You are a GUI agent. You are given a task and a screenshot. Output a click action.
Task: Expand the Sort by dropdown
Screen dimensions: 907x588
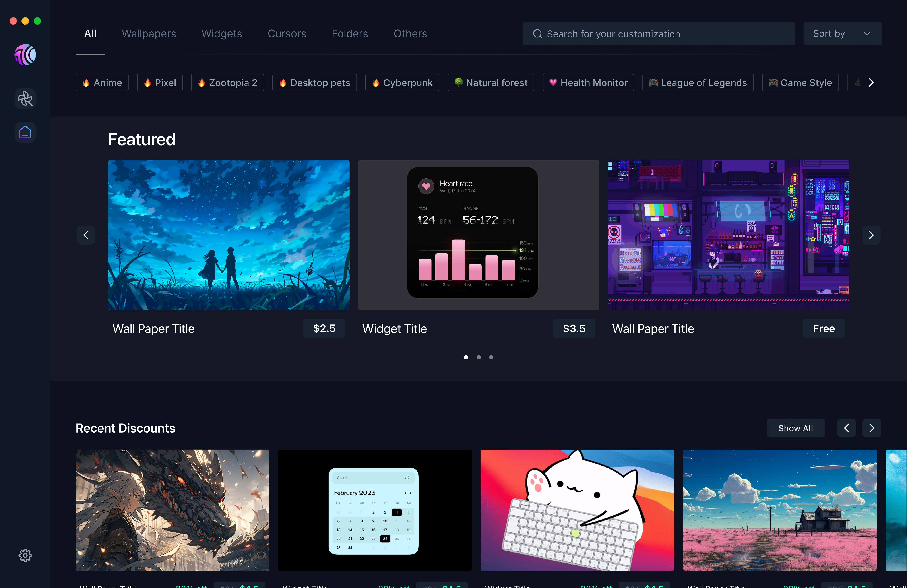coord(842,34)
